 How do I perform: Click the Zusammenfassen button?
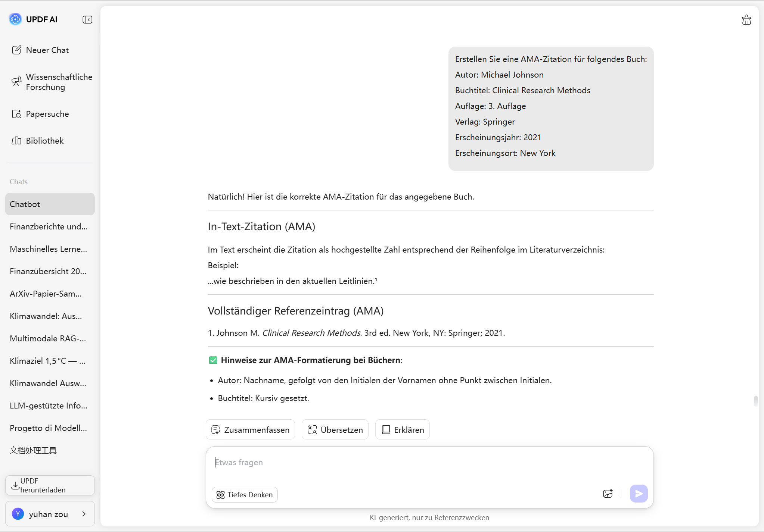coord(250,429)
